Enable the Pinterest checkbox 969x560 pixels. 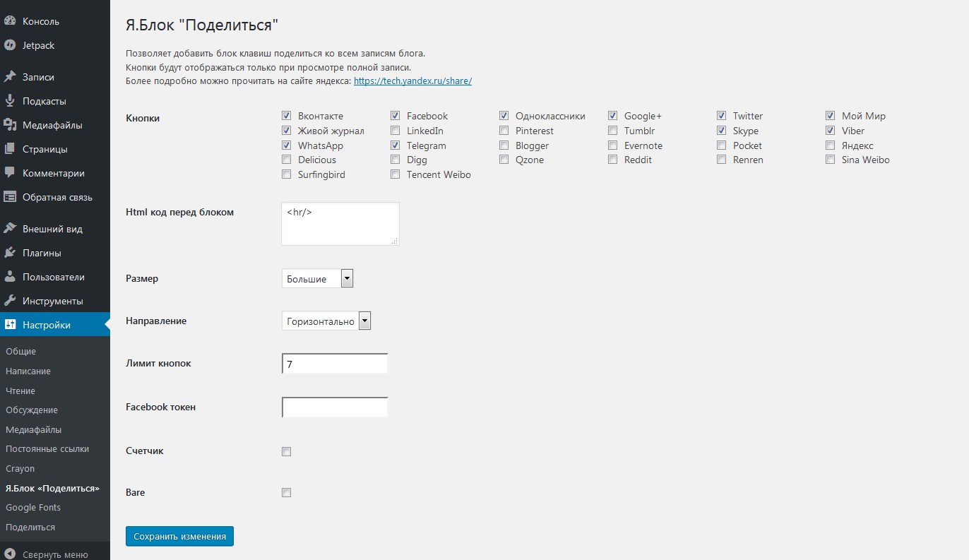504,130
